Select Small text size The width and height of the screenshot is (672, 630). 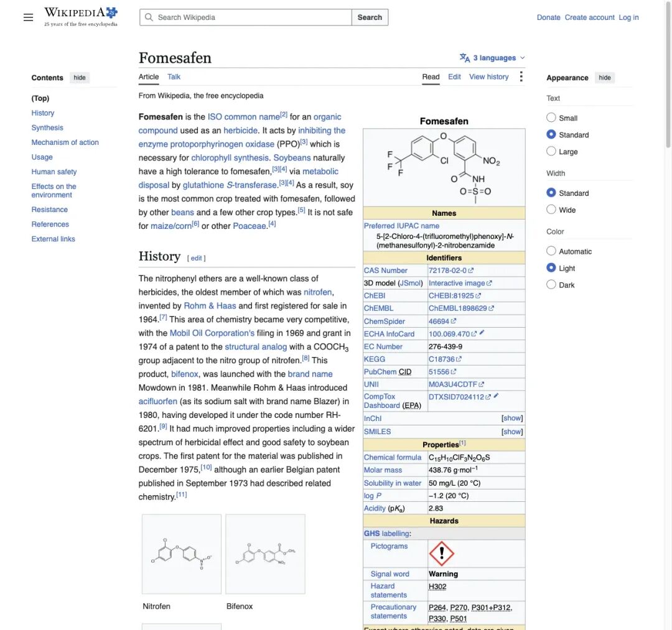551,118
